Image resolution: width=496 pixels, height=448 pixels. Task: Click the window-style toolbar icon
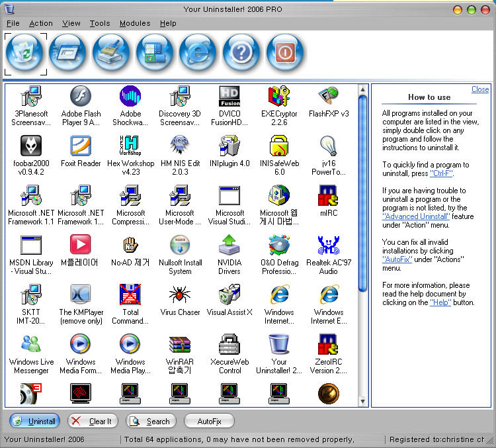click(67, 52)
